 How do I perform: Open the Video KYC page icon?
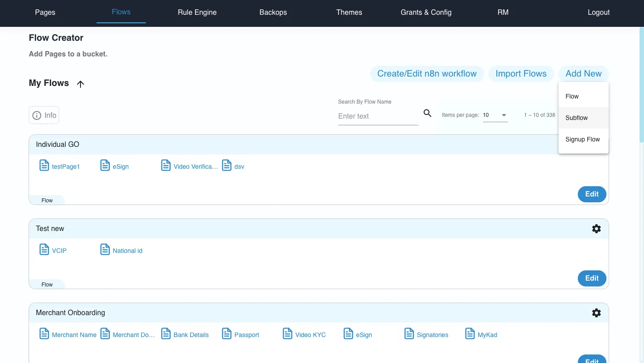coord(288,334)
